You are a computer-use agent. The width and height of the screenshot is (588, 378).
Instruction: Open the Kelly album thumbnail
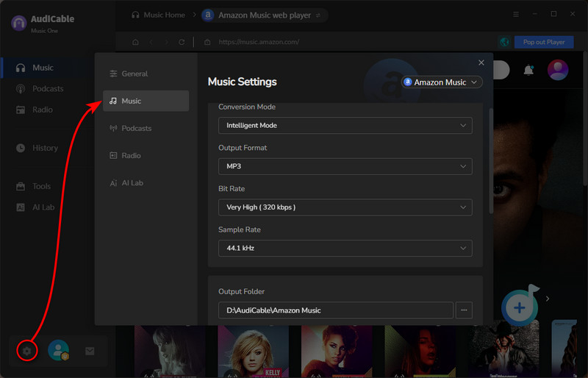pos(253,352)
